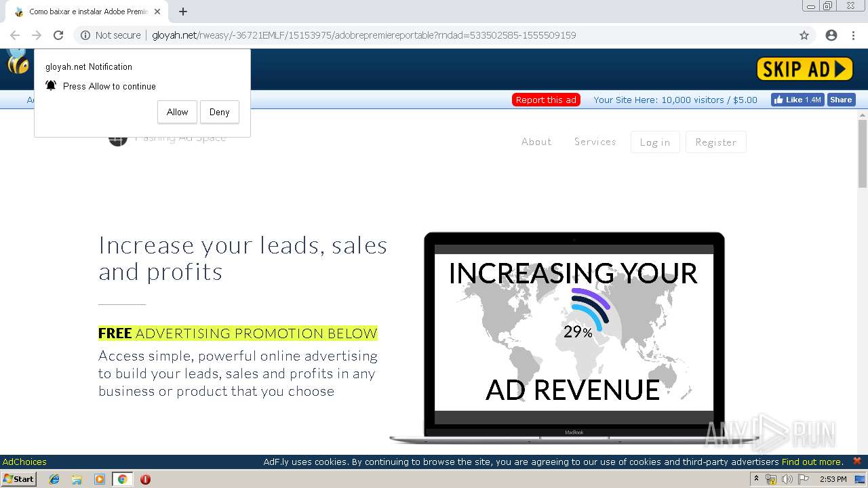Click the Log in button
The image size is (868, 488).
coord(655,142)
